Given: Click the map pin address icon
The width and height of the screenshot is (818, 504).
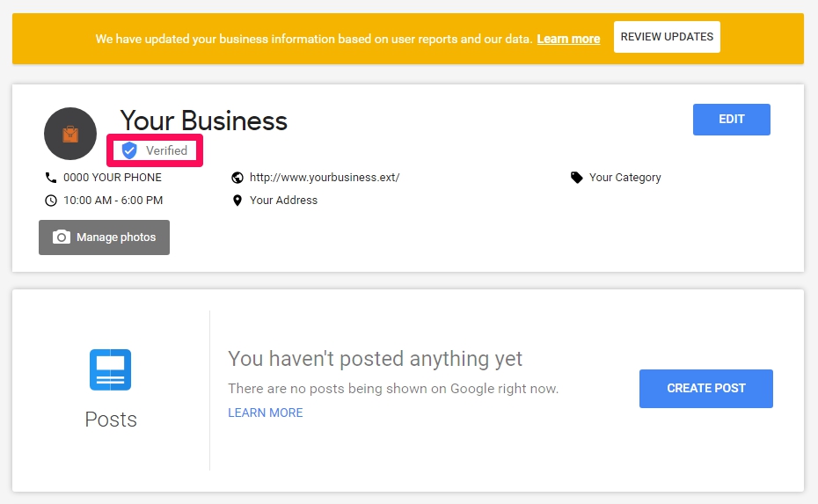Looking at the screenshot, I should click(x=237, y=201).
